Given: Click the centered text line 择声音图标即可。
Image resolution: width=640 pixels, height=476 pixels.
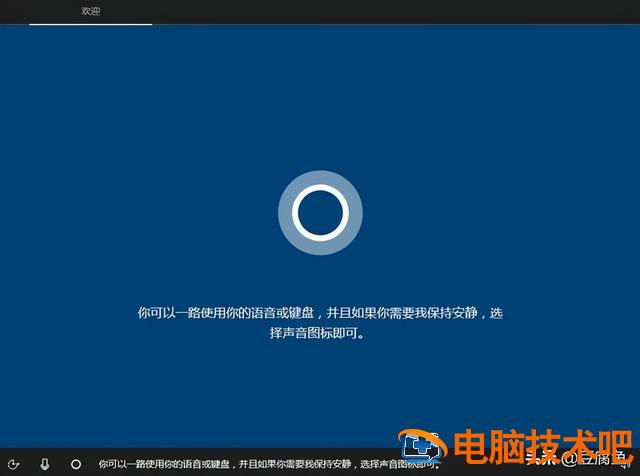Looking at the screenshot, I should (x=317, y=333).
